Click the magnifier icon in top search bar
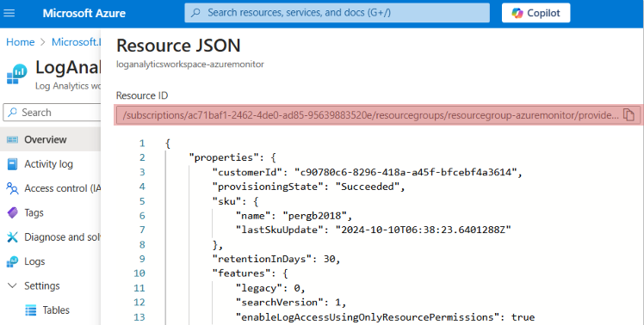Viewport: 644px width, 325px height. pos(196,13)
